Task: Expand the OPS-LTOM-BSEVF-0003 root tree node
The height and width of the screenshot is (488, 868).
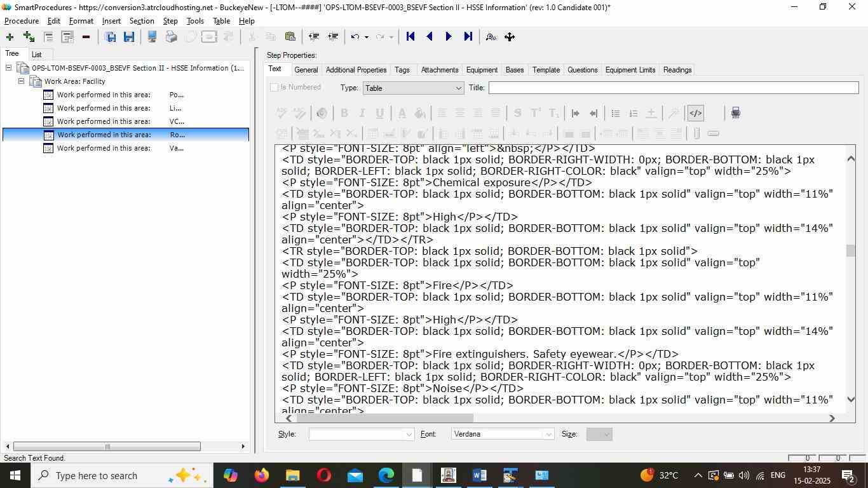Action: pos(8,68)
